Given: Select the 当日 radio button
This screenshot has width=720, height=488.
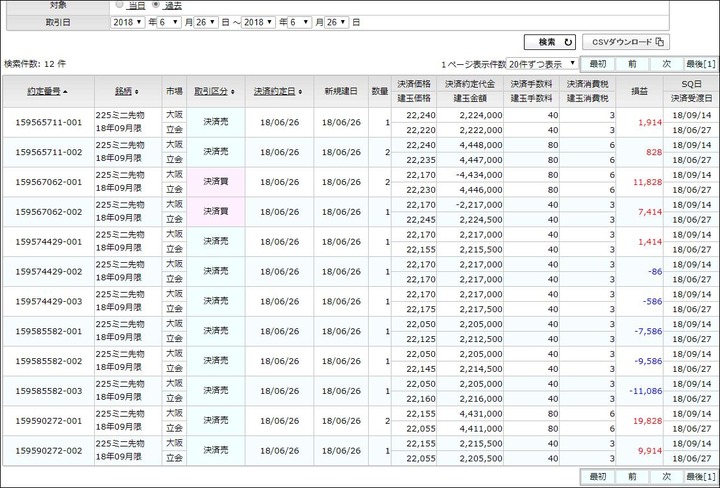Looking at the screenshot, I should click(119, 5).
